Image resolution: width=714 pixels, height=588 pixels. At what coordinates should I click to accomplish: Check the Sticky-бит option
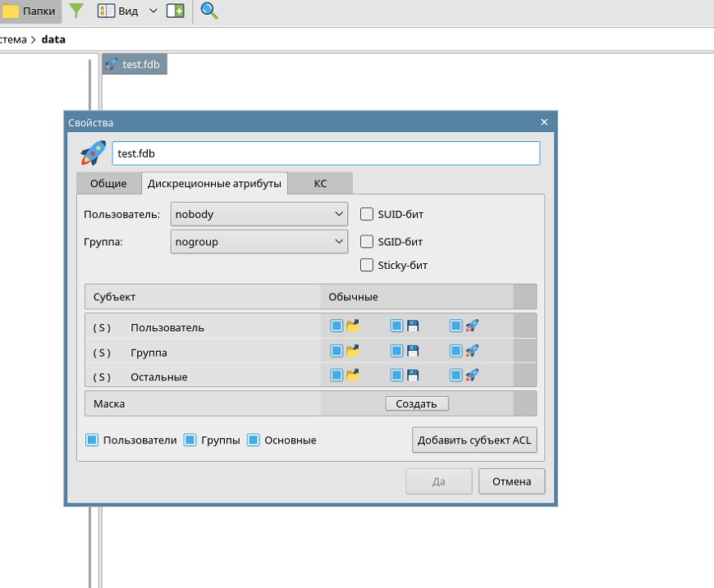coord(367,266)
